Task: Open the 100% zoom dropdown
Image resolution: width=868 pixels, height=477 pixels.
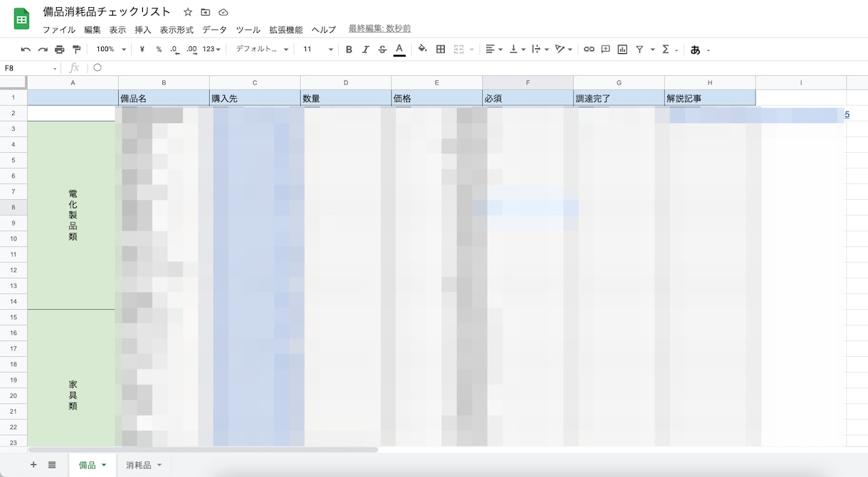Action: point(111,49)
